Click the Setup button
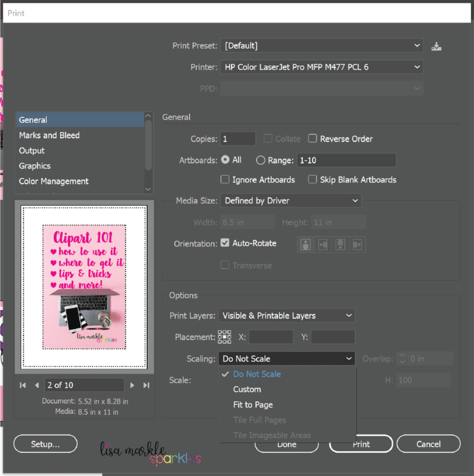 click(45, 443)
